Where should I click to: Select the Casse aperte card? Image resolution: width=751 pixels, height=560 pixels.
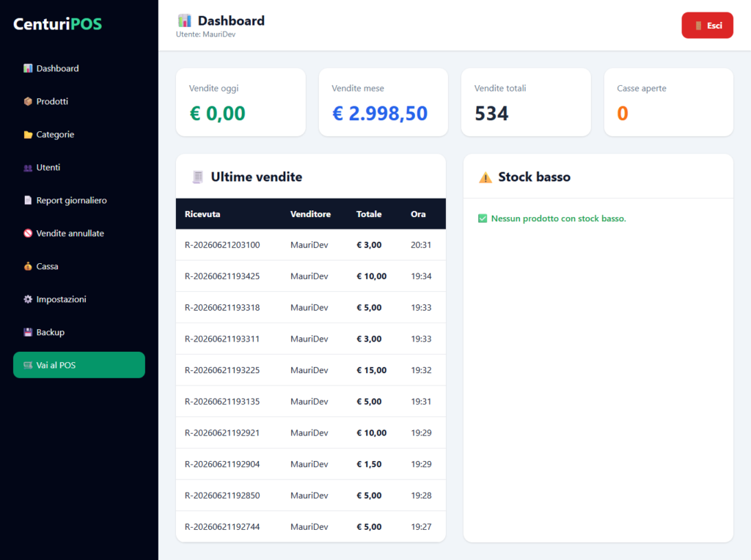[x=669, y=103]
